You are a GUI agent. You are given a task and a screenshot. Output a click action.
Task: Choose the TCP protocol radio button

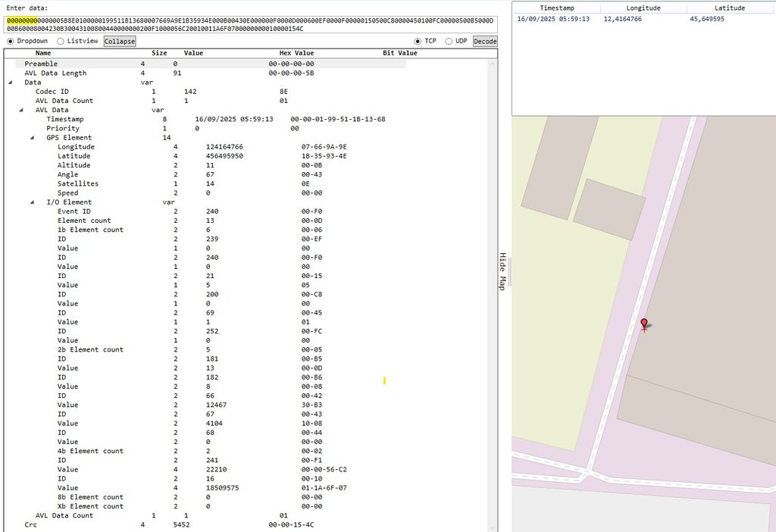tap(418, 41)
